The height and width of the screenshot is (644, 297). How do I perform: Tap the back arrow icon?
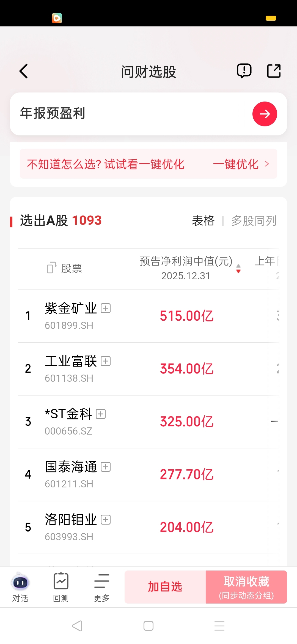point(24,71)
